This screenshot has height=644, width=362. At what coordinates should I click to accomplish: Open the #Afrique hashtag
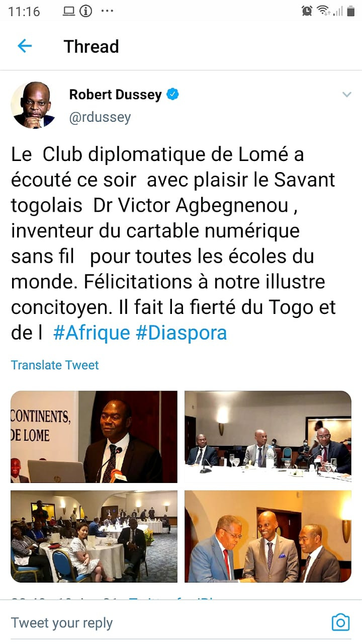coord(92,333)
